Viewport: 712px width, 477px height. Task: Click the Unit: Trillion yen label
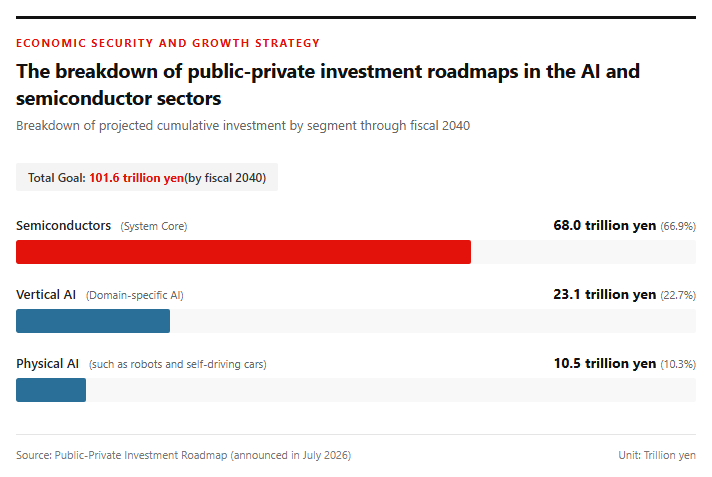pyautogui.click(x=657, y=455)
